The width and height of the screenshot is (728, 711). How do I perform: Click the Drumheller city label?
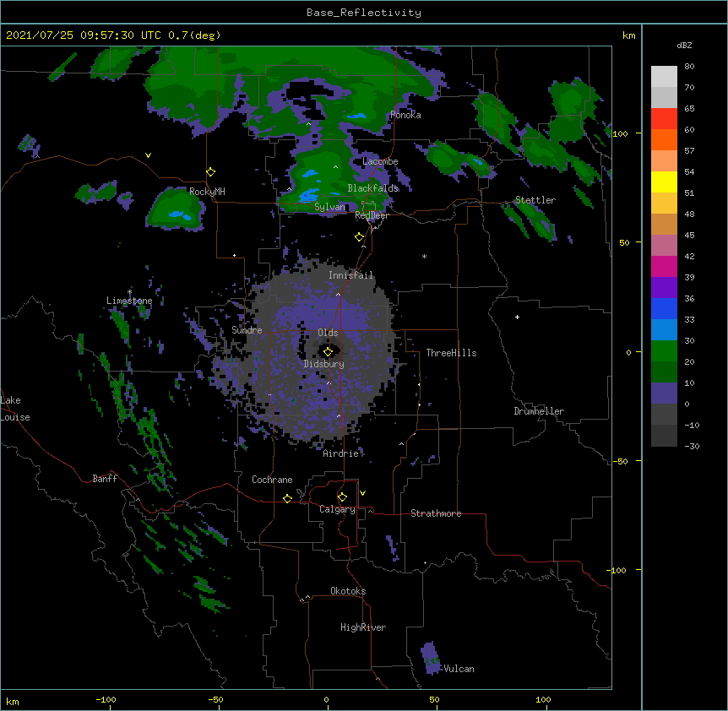click(x=539, y=411)
